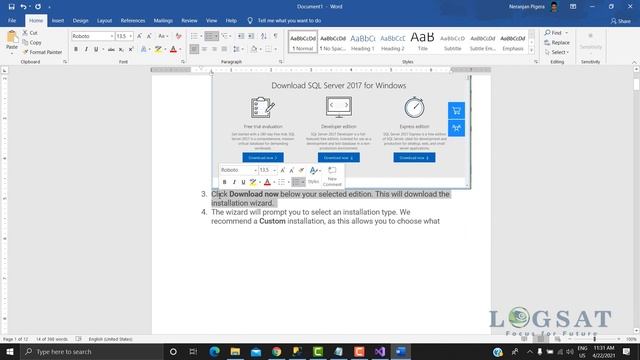The image size is (640, 360).
Task: Undo the last action
Action: pyautogui.click(x=23, y=7)
